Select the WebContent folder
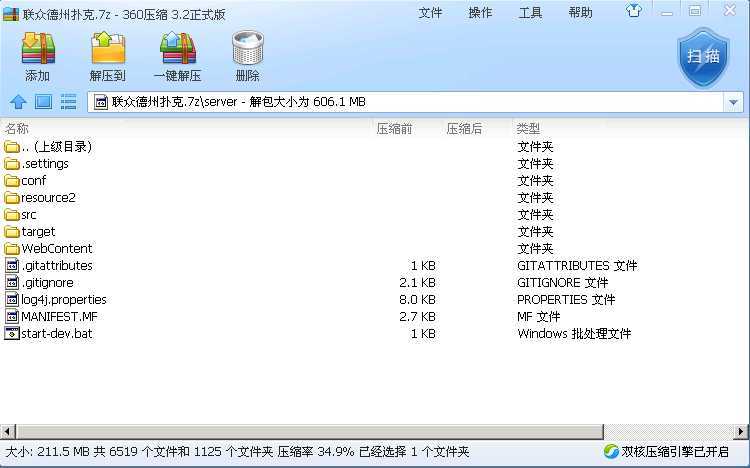 pyautogui.click(x=56, y=248)
